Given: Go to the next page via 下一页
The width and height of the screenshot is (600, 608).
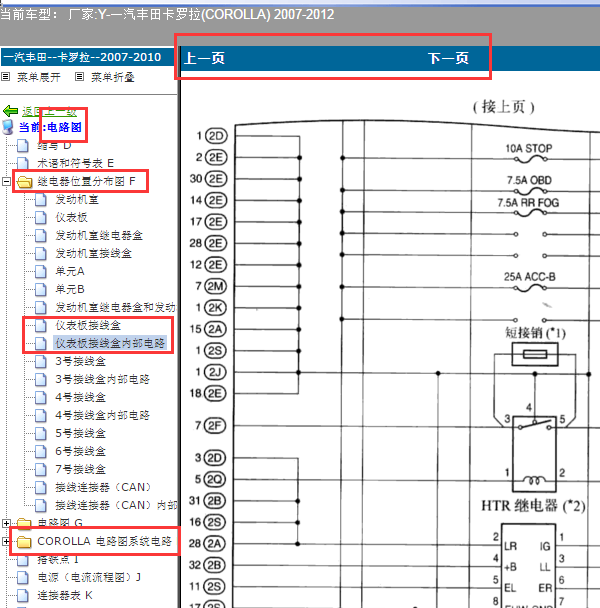Looking at the screenshot, I should tap(448, 58).
